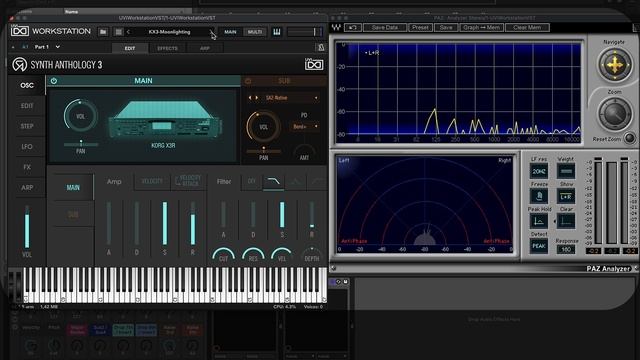640x360 pixels.
Task: Switch to MULTI view
Action: 255,32
